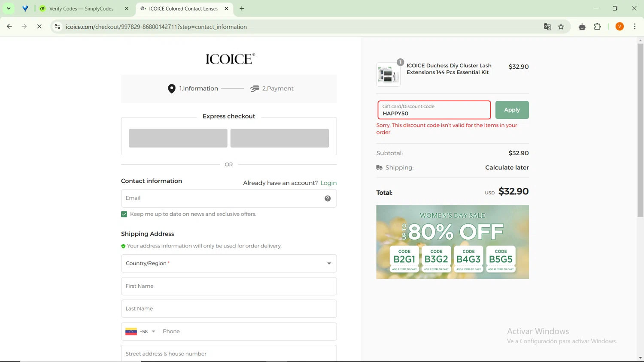Click the browser back arrow
The width and height of the screenshot is (644, 362).
[x=9, y=27]
